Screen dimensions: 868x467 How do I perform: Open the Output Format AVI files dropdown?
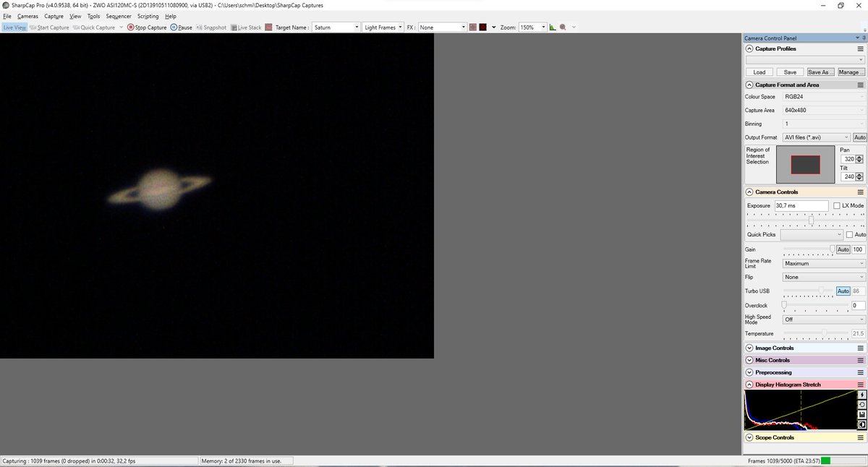click(x=817, y=137)
